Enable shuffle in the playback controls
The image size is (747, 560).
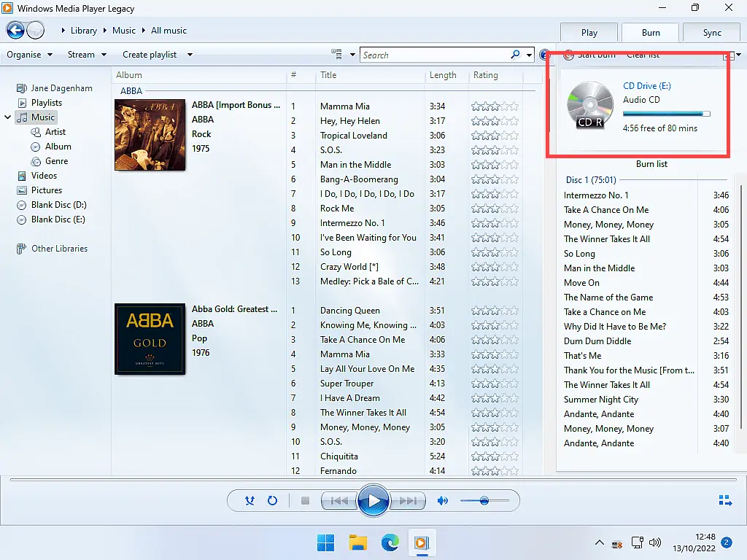249,501
